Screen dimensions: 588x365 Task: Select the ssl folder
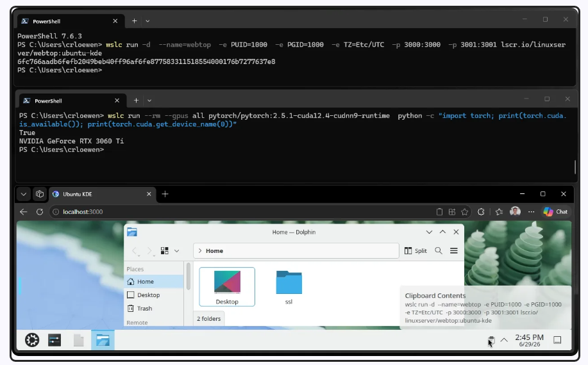pos(289,287)
